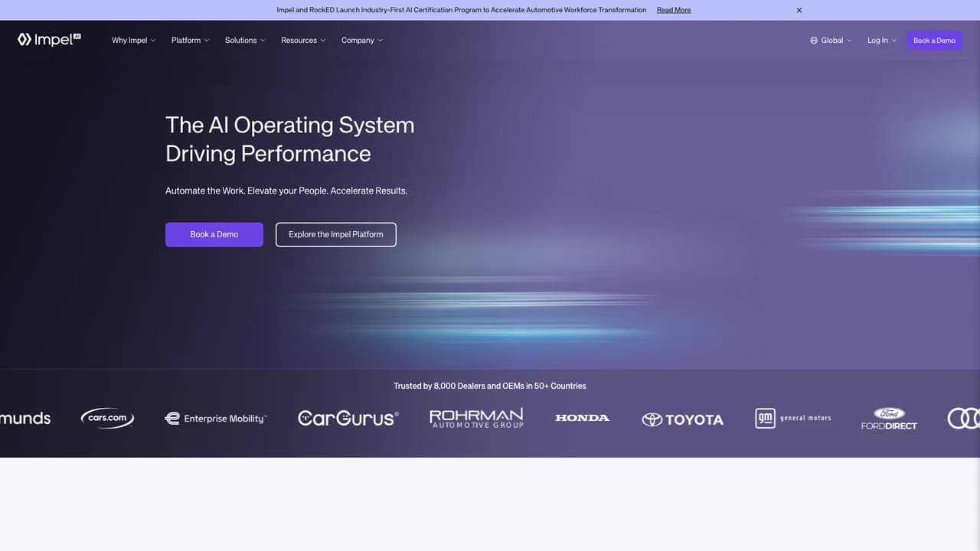Viewport: 980px width, 551px height.
Task: Expand the Why Impel menu
Action: pyautogui.click(x=133, y=41)
